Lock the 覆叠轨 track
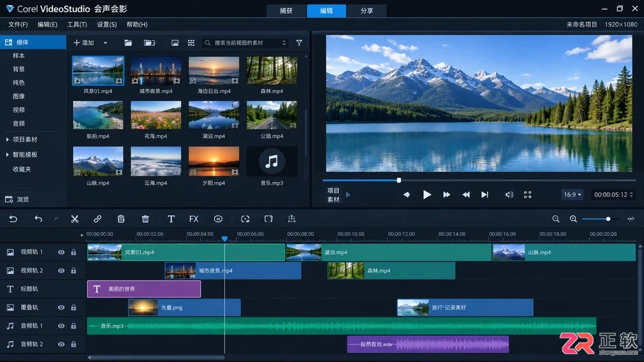This screenshot has height=362, width=644. pos(74,308)
